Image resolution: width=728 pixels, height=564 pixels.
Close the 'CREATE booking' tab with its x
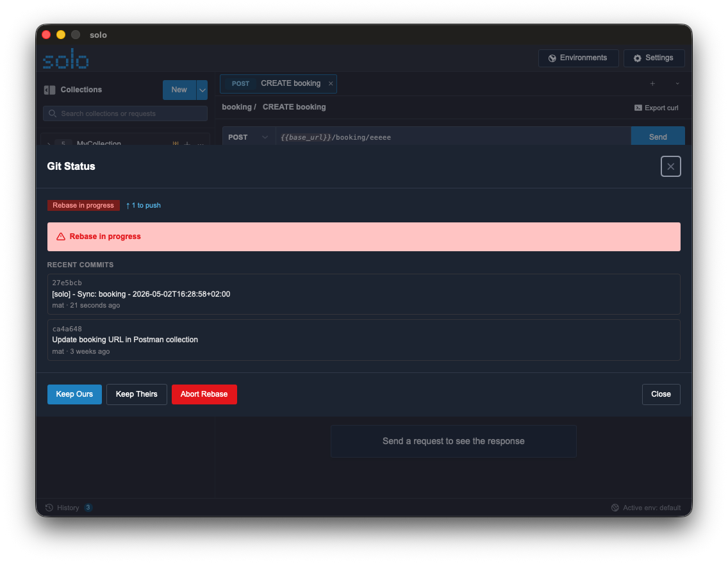pyautogui.click(x=331, y=83)
